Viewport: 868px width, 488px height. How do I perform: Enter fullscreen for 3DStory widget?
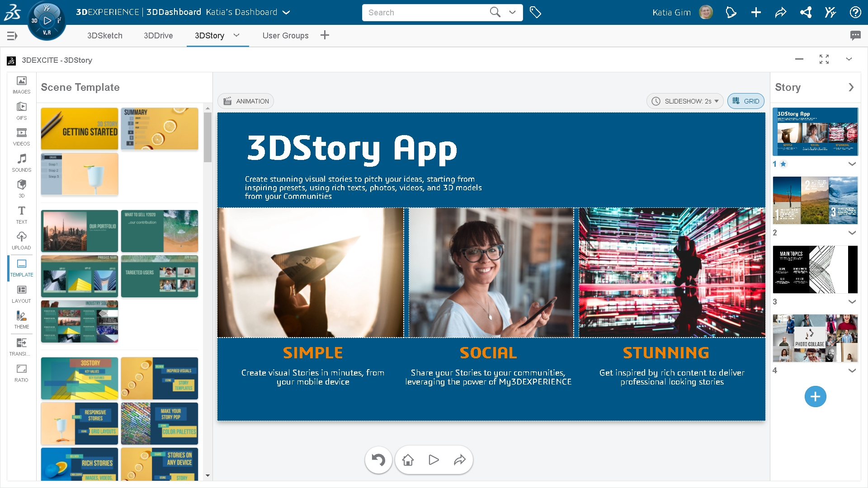824,59
